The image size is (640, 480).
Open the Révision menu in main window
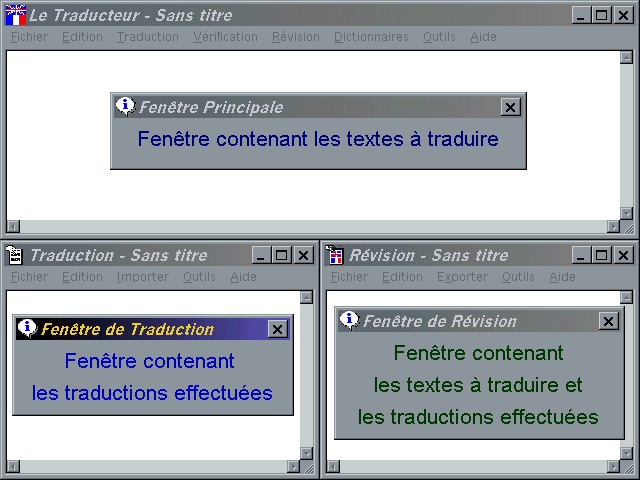296,37
